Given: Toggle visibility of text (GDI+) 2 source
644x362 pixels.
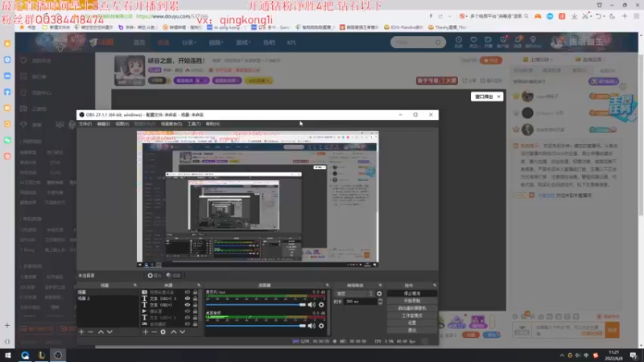Looking at the screenshot, I should click(188, 318).
